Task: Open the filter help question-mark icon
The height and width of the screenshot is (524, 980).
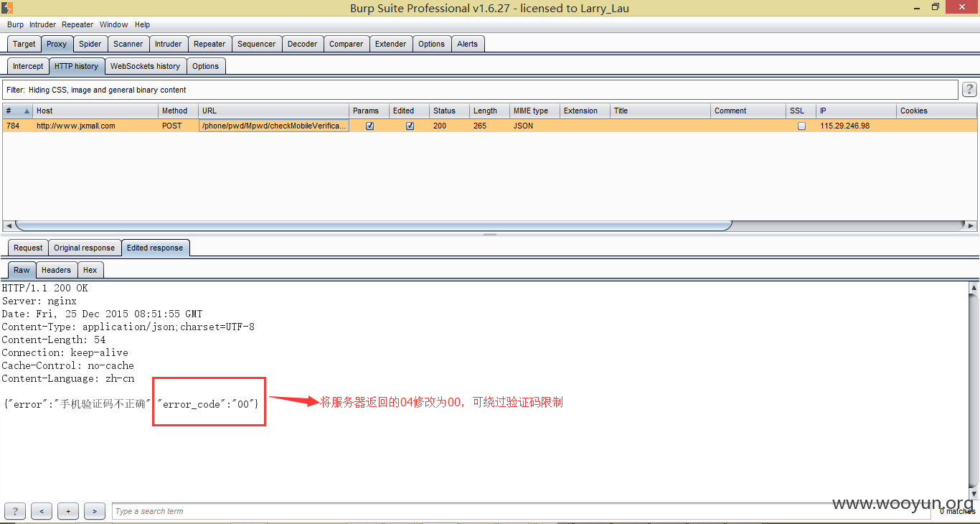Action: 969,90
